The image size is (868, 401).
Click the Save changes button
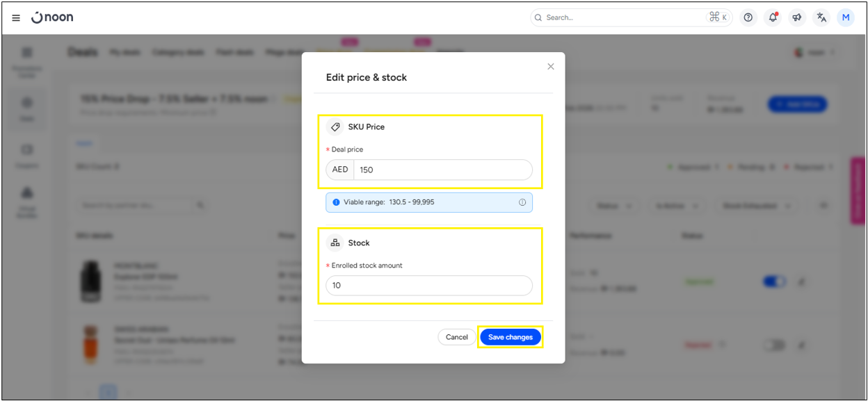(510, 337)
